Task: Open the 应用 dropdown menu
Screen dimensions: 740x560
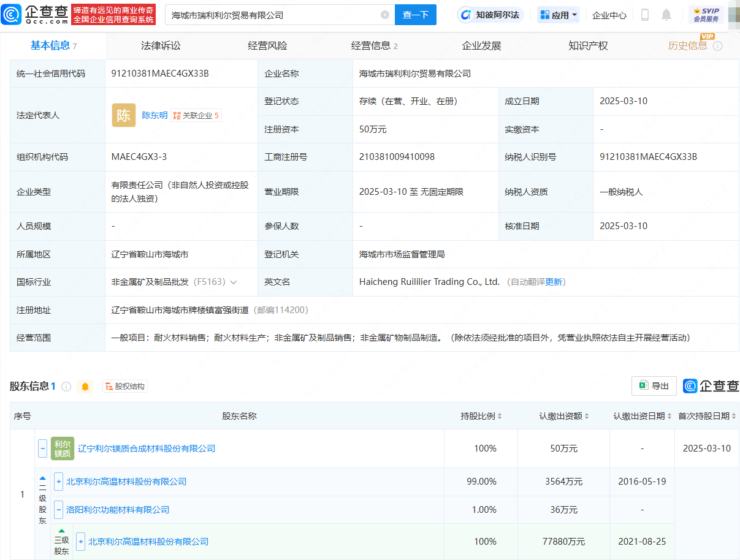Action: (x=559, y=15)
